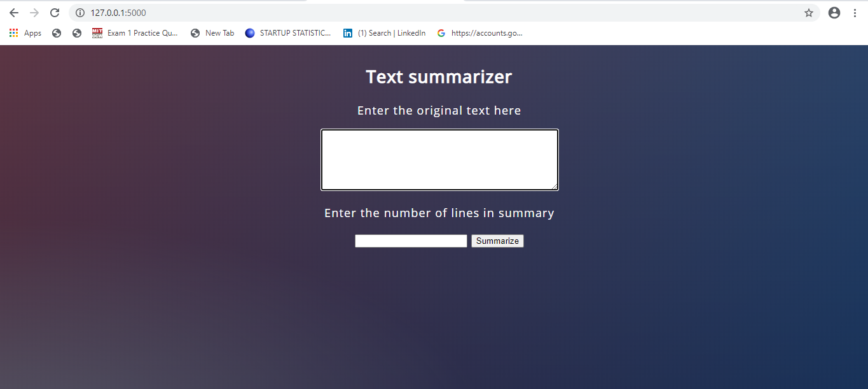Viewport: 868px width, 389px height.
Task: Go back using the browser back arrow
Action: [x=14, y=13]
